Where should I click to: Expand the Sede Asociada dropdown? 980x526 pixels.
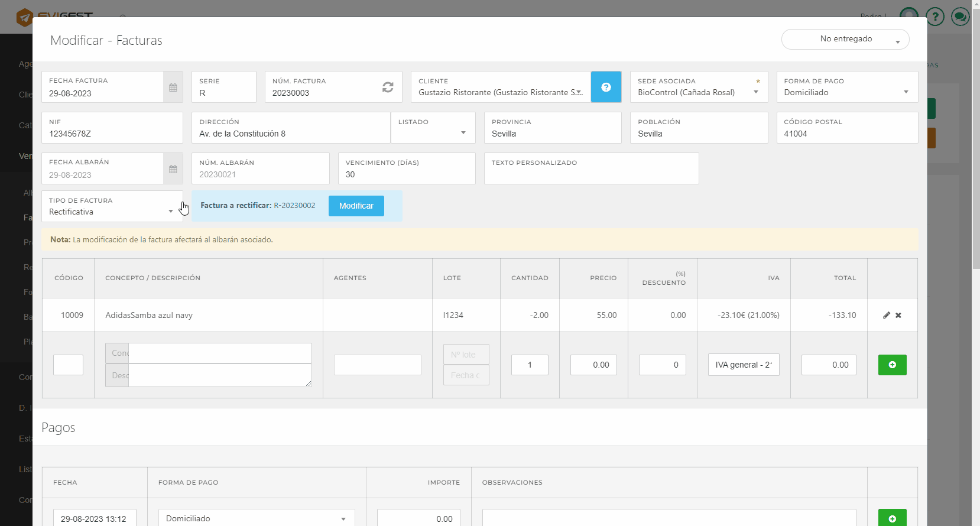pyautogui.click(x=698, y=92)
